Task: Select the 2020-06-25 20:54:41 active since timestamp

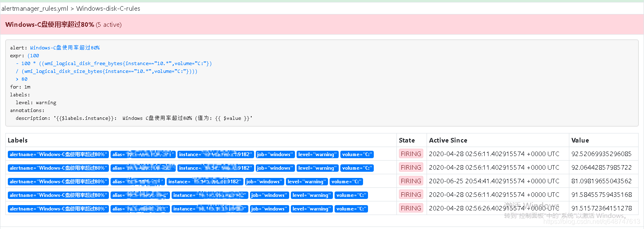Action: pyautogui.click(x=494, y=181)
